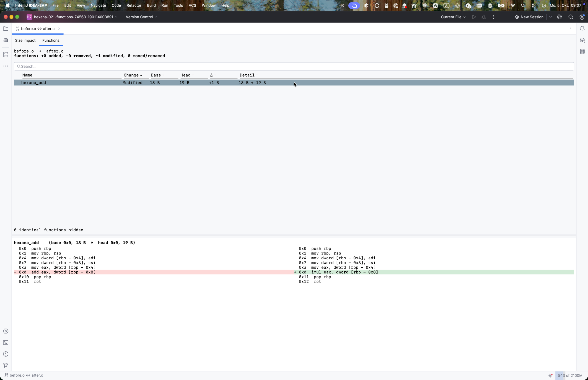
Task: Click the New Session button
Action: coord(529,17)
